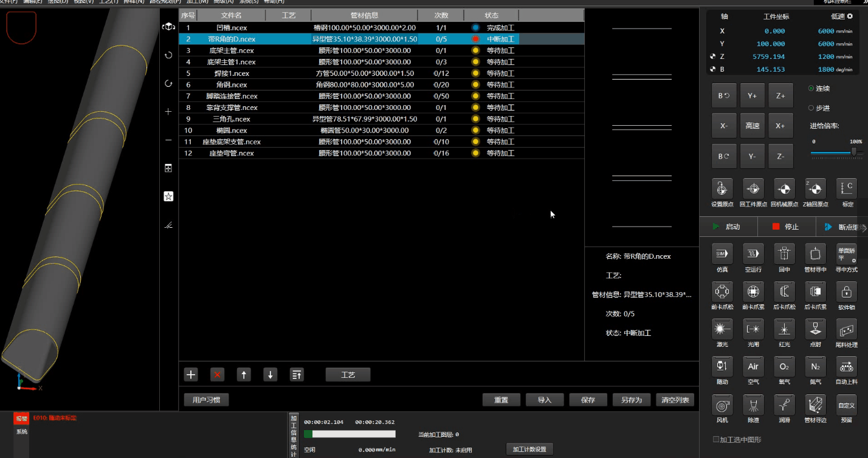Toggle the 随动 follow icon
The height and width of the screenshot is (458, 868).
pyautogui.click(x=722, y=366)
